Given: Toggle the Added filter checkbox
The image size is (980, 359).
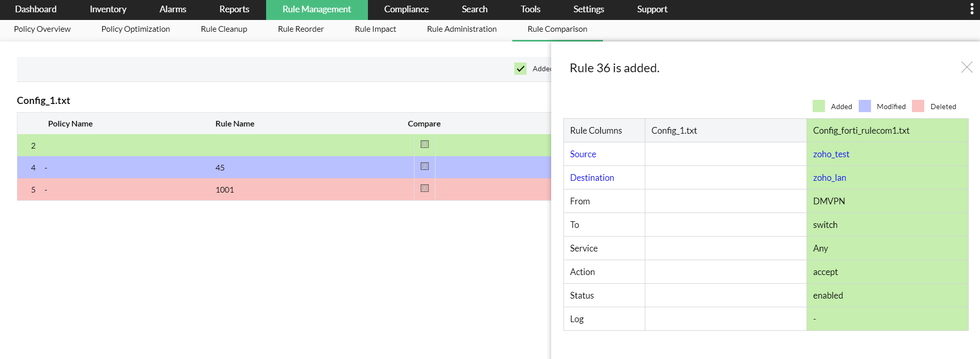Looking at the screenshot, I should (520, 69).
